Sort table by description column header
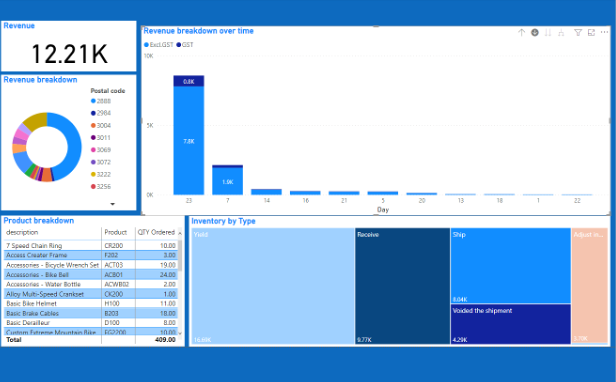This screenshot has width=616, height=382. (x=22, y=232)
